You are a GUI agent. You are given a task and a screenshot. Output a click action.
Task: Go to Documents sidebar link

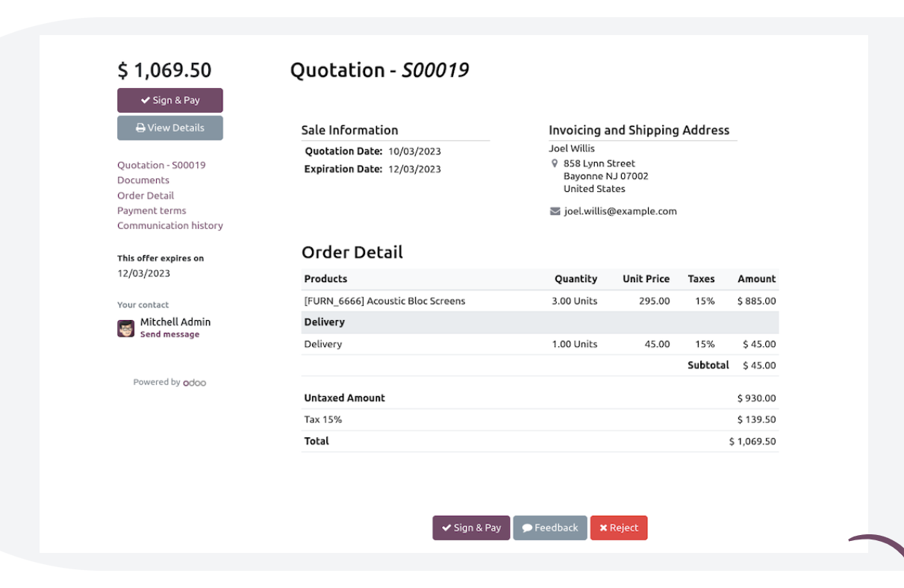[x=143, y=180]
